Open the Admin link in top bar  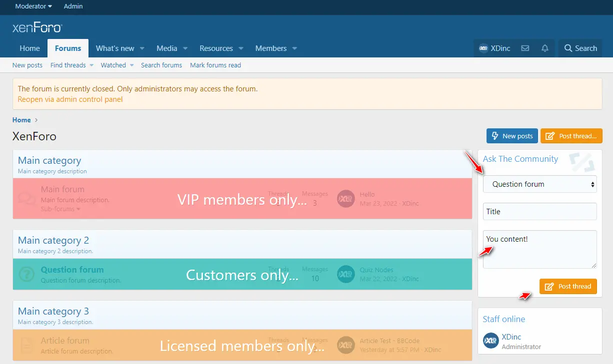(x=73, y=6)
